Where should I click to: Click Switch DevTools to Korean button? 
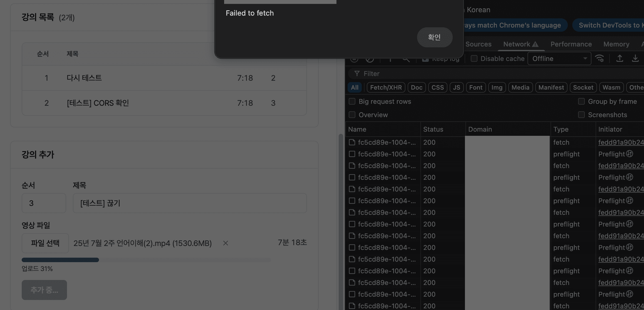pyautogui.click(x=608, y=25)
